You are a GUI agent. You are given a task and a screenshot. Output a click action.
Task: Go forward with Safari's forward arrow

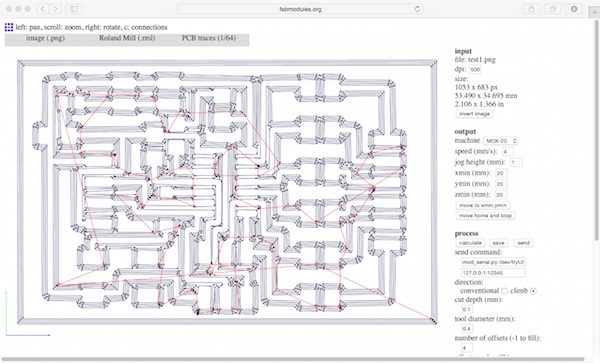(x=55, y=9)
